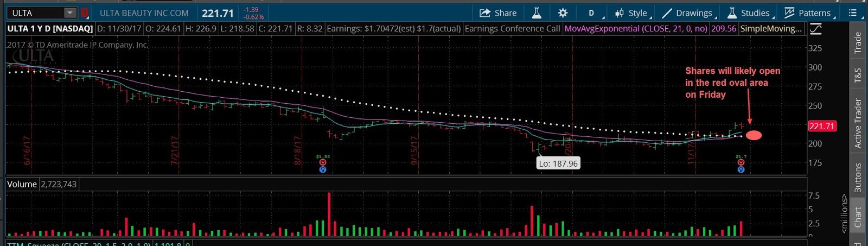The width and height of the screenshot is (868, 246).
Task: Click the 7/21/17 date marker
Action: click(175, 150)
